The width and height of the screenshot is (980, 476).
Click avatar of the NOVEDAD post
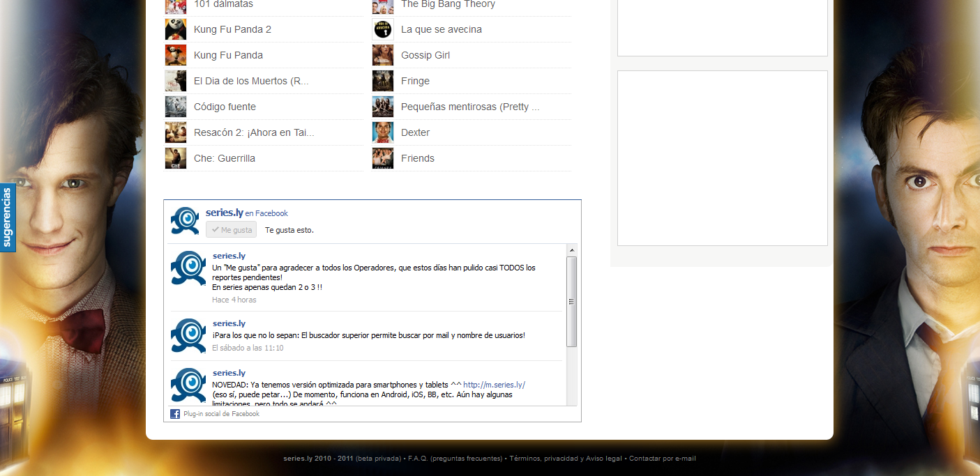[x=188, y=385]
